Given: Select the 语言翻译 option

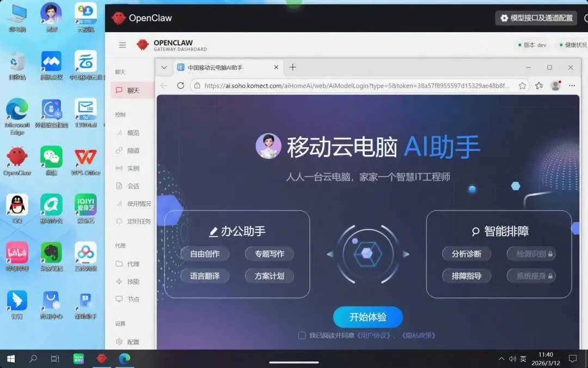Looking at the screenshot, I should 205,276.
